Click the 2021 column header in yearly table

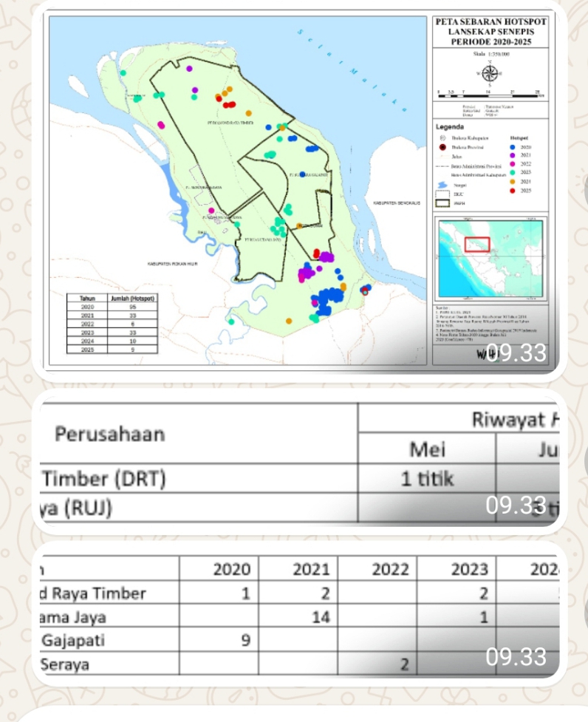(x=310, y=570)
